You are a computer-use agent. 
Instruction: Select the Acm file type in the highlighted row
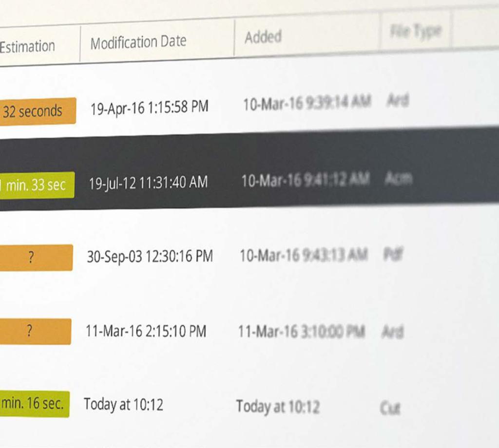[399, 178]
